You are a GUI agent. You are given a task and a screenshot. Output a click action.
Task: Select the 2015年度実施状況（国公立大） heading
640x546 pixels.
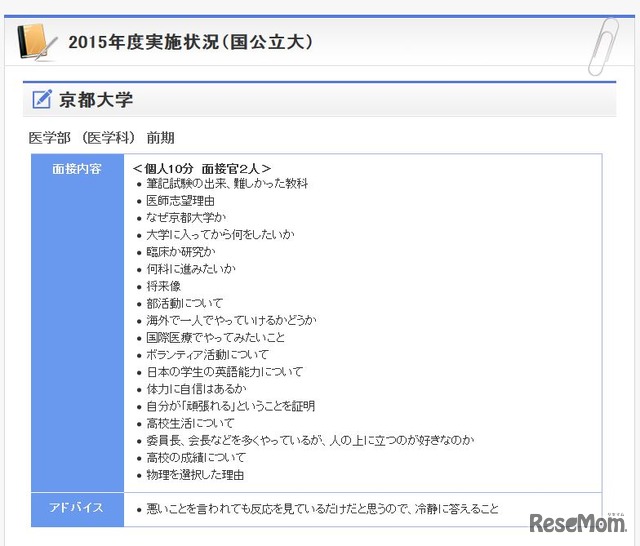(x=191, y=42)
